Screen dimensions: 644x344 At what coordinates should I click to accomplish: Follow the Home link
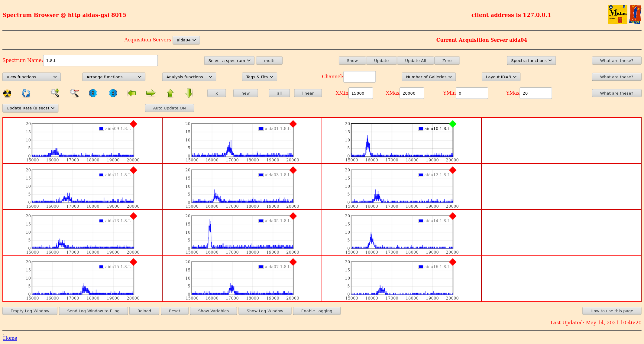pos(10,338)
